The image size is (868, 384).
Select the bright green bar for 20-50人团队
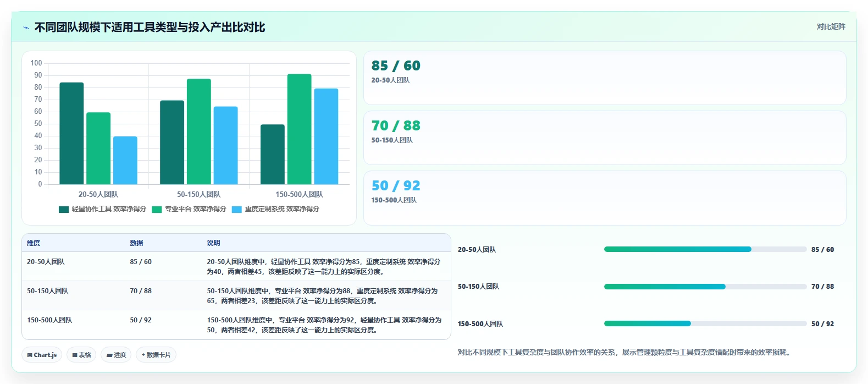pyautogui.click(x=98, y=149)
